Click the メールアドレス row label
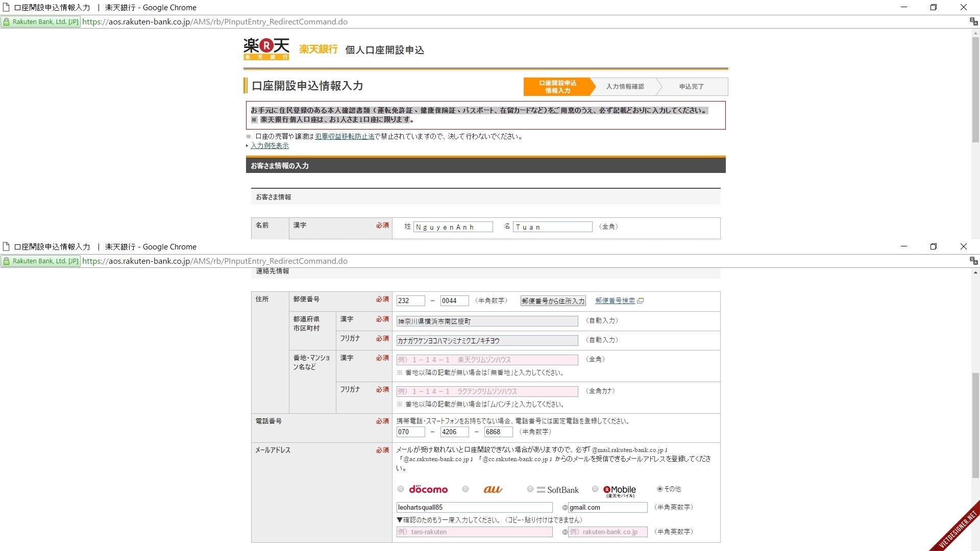The image size is (980, 551). tap(273, 450)
